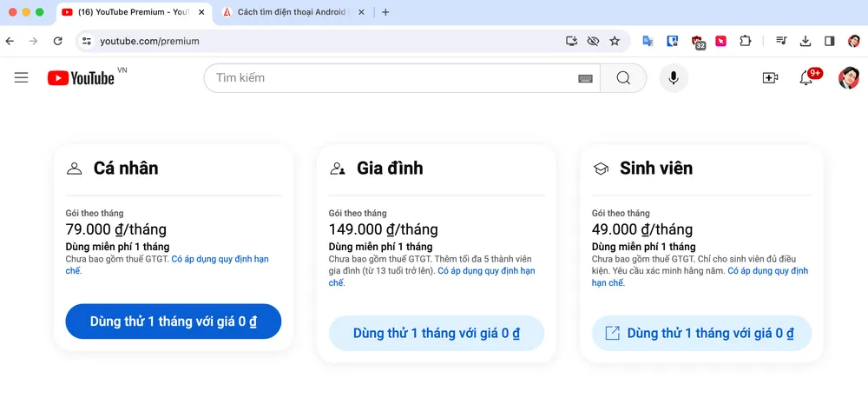The height and width of the screenshot is (411, 868).
Task: Open the media controls music note icon
Action: point(781,41)
